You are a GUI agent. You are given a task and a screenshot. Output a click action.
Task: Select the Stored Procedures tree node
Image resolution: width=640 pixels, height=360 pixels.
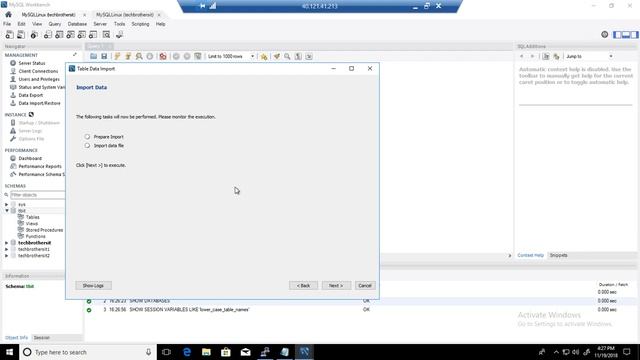pos(44,230)
